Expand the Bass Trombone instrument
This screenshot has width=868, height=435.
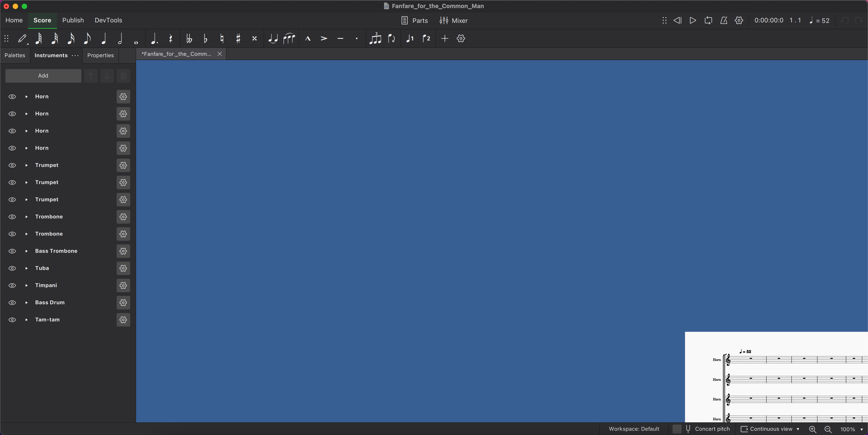26,251
